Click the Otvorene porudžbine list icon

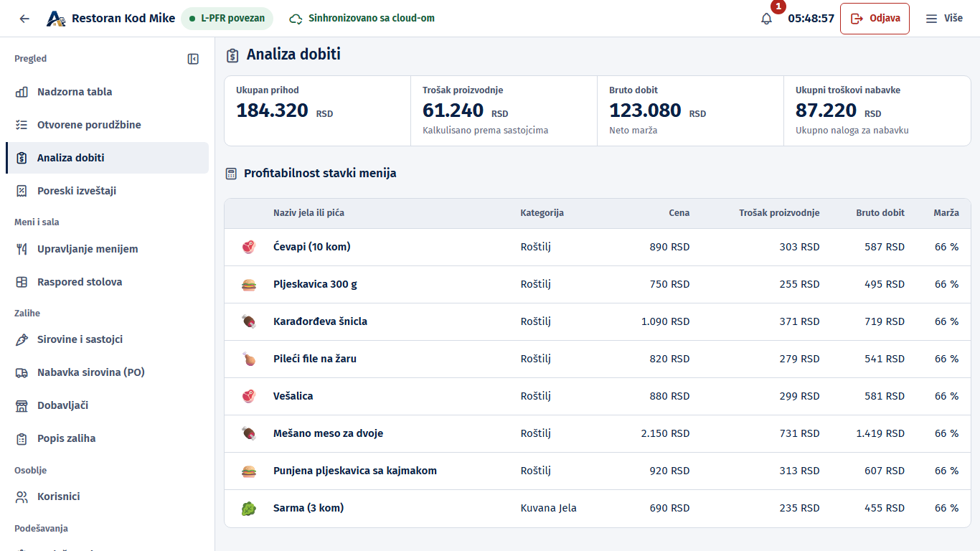click(x=22, y=125)
